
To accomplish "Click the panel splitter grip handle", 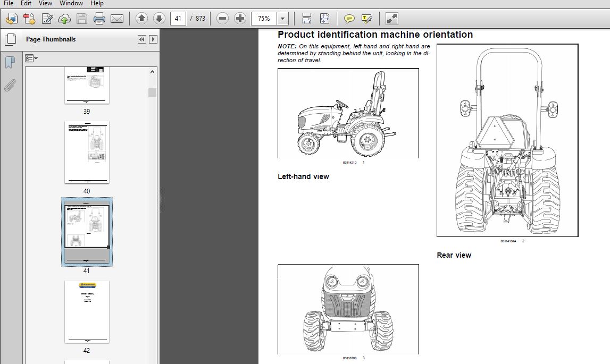I will [161, 200].
